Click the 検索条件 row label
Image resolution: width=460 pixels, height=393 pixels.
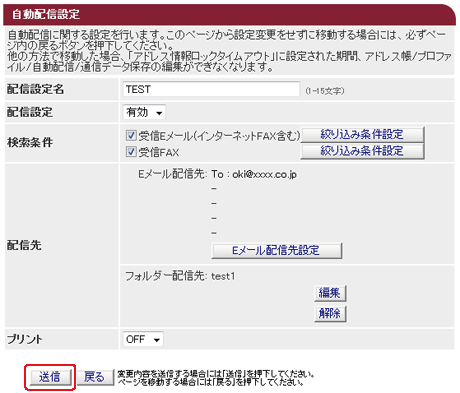point(30,143)
